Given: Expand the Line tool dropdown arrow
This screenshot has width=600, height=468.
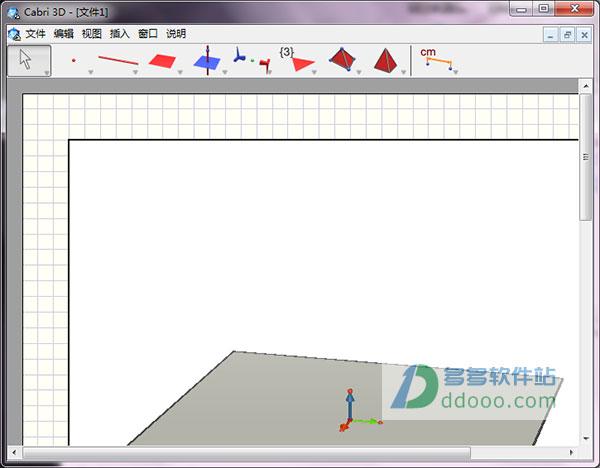Looking at the screenshot, I should click(135, 73).
